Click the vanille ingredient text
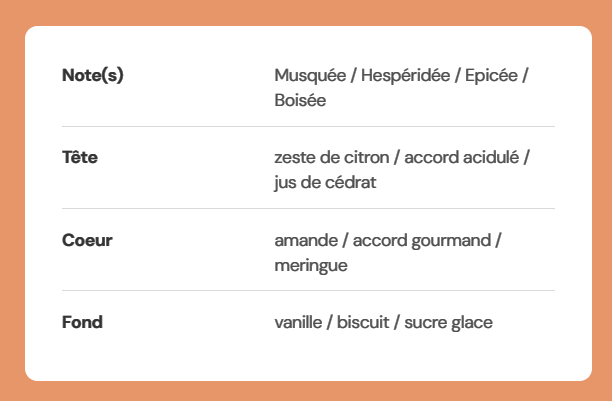 pyautogui.click(x=299, y=322)
